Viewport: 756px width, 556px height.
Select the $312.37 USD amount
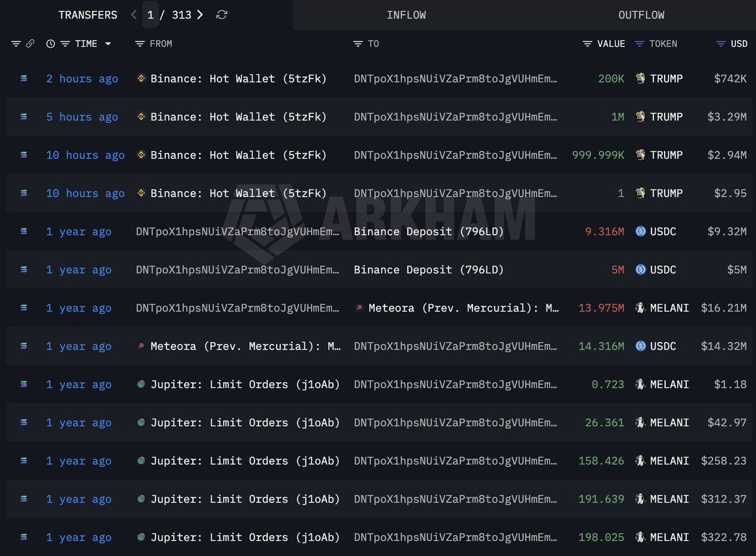point(723,499)
